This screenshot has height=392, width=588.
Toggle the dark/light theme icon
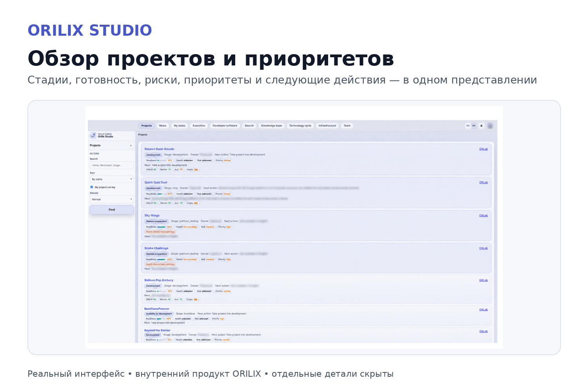(x=481, y=126)
